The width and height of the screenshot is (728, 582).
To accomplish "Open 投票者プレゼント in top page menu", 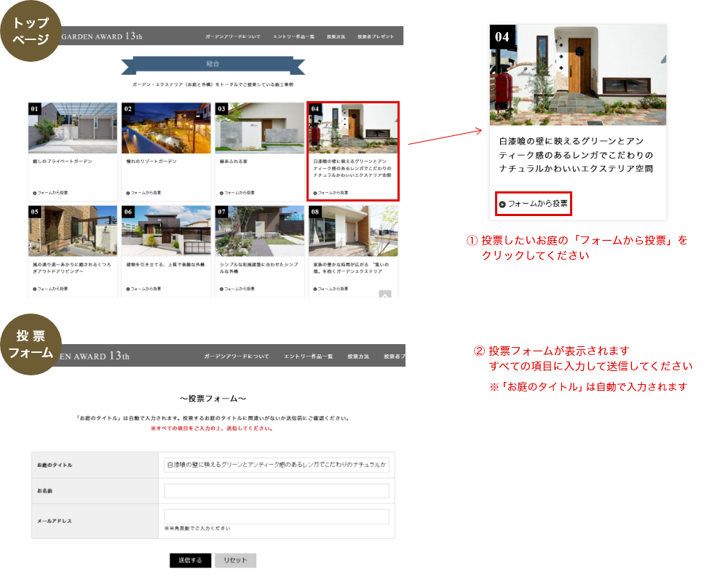I will (x=376, y=36).
